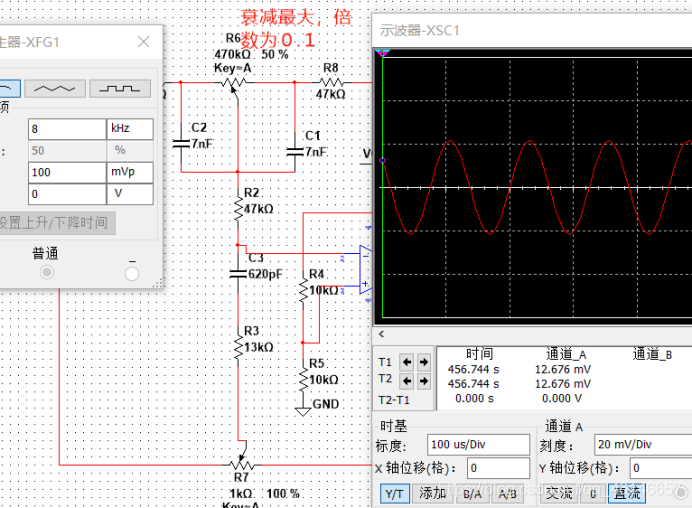Viewport: 692px width, 508px height.
Task: Select the op-amp symbol in schematic
Action: point(365,269)
